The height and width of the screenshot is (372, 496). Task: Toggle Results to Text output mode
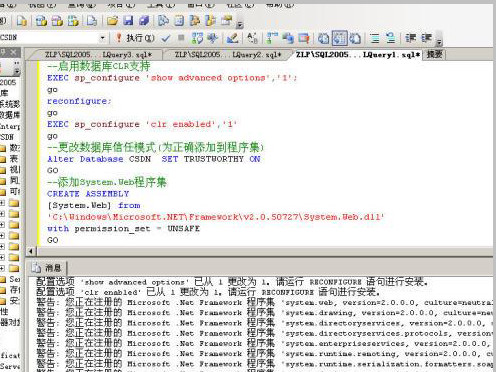click(x=323, y=38)
